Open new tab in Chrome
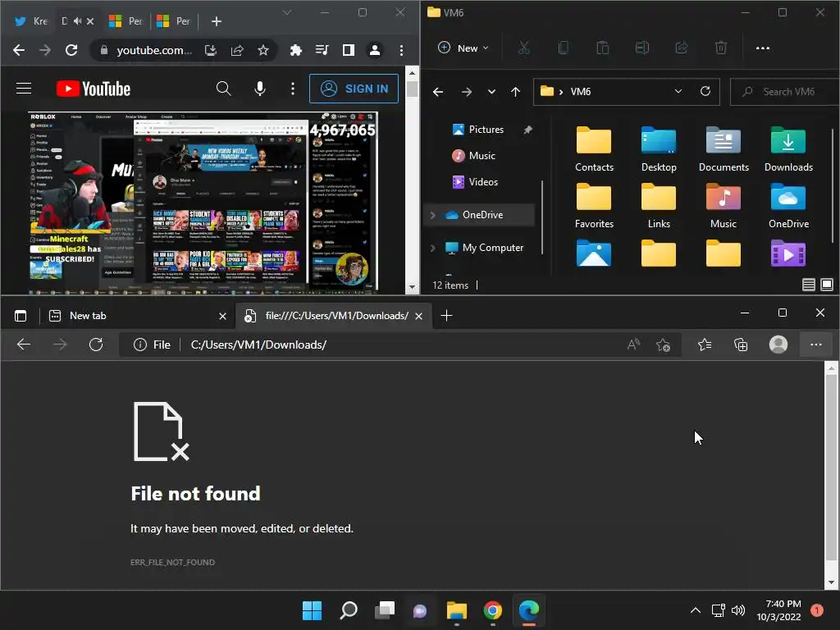Image resolution: width=840 pixels, height=630 pixels. click(217, 21)
